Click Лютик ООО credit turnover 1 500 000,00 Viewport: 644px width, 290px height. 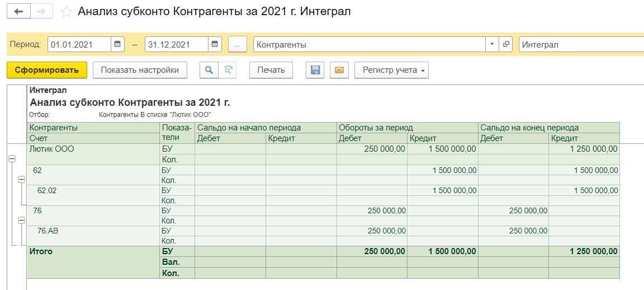coord(443,149)
